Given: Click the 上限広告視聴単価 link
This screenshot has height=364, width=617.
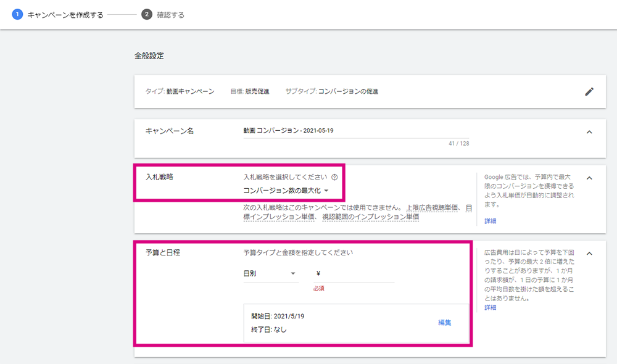Looking at the screenshot, I should point(432,208).
